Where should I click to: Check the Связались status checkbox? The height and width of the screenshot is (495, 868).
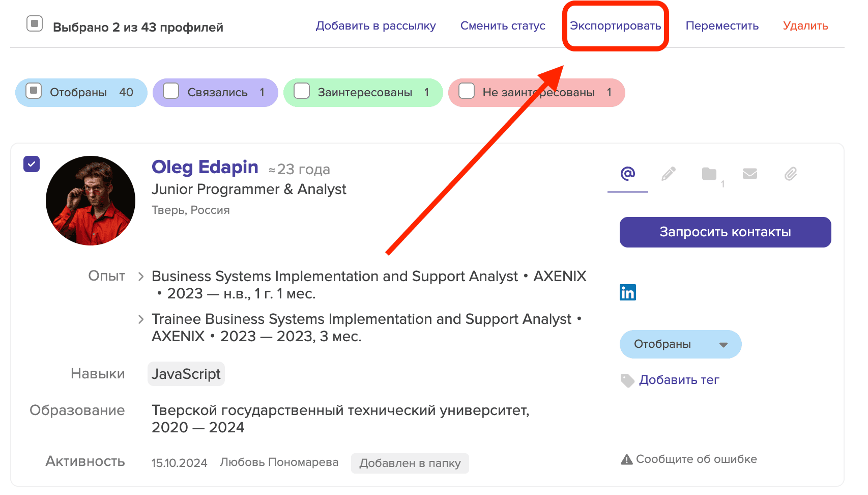point(171,91)
